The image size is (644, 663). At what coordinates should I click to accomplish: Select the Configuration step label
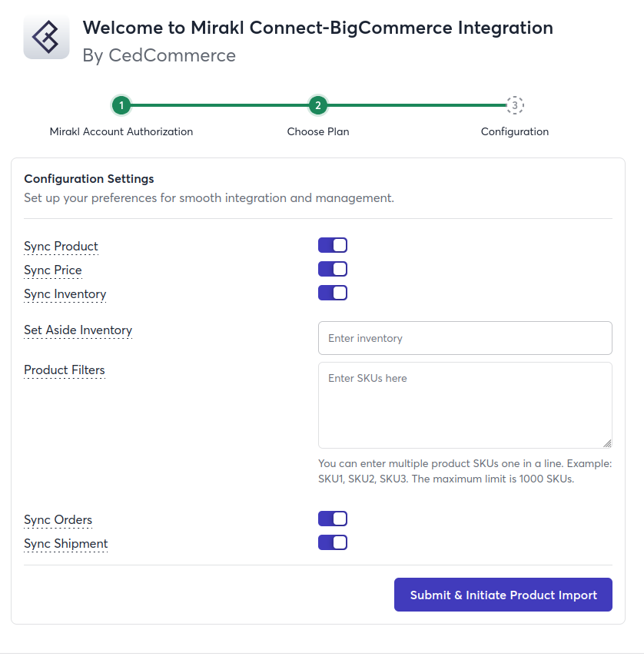pos(515,132)
